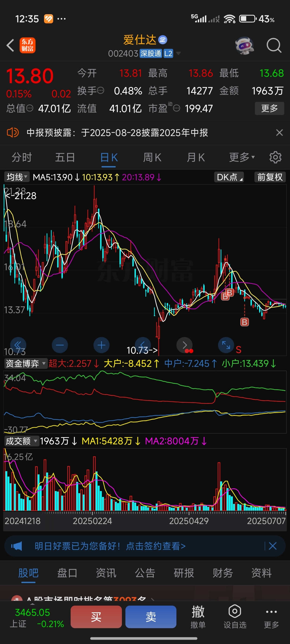The image size is (290, 644).
Task: Tap the blue 企 badge by 爱仕达
Action: coord(163,40)
